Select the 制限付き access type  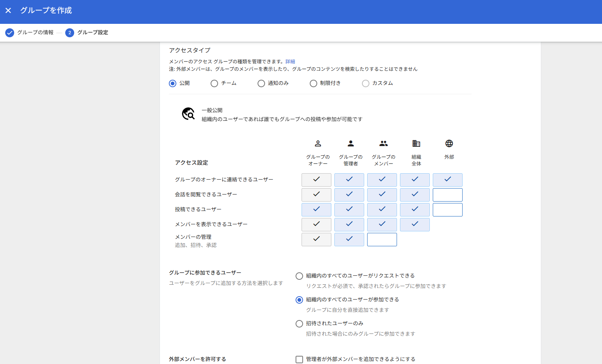coord(313,83)
